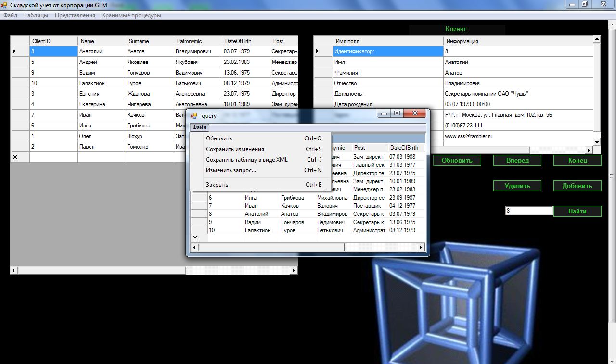Select 'Закрыть' in the Файл menu
The image size is (616, 364).
point(217,185)
